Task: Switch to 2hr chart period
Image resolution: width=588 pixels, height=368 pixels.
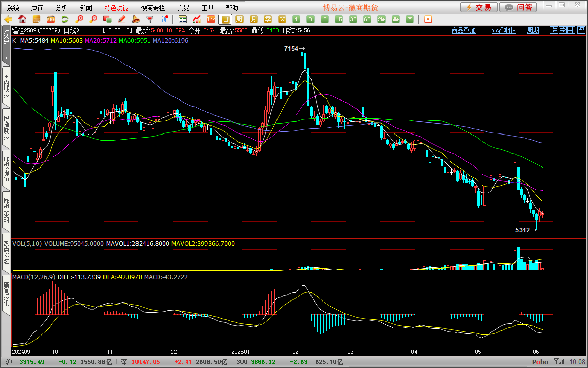Action: [382, 19]
